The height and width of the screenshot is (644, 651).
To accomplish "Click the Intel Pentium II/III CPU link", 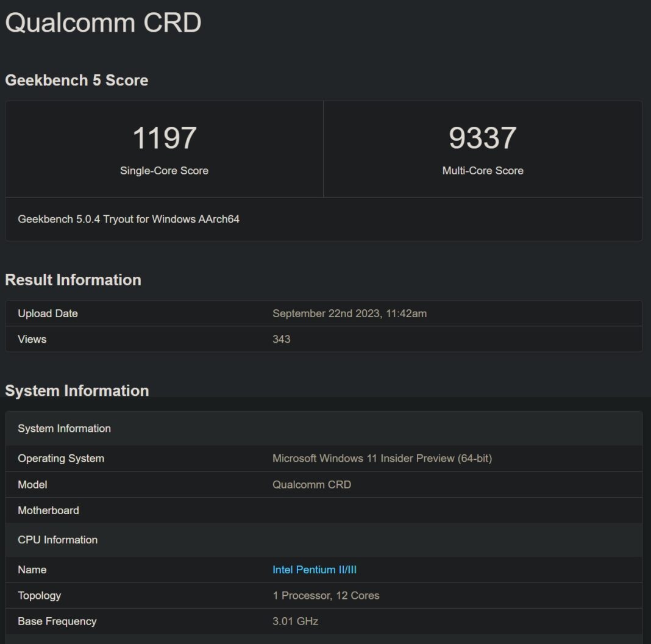I will (313, 570).
